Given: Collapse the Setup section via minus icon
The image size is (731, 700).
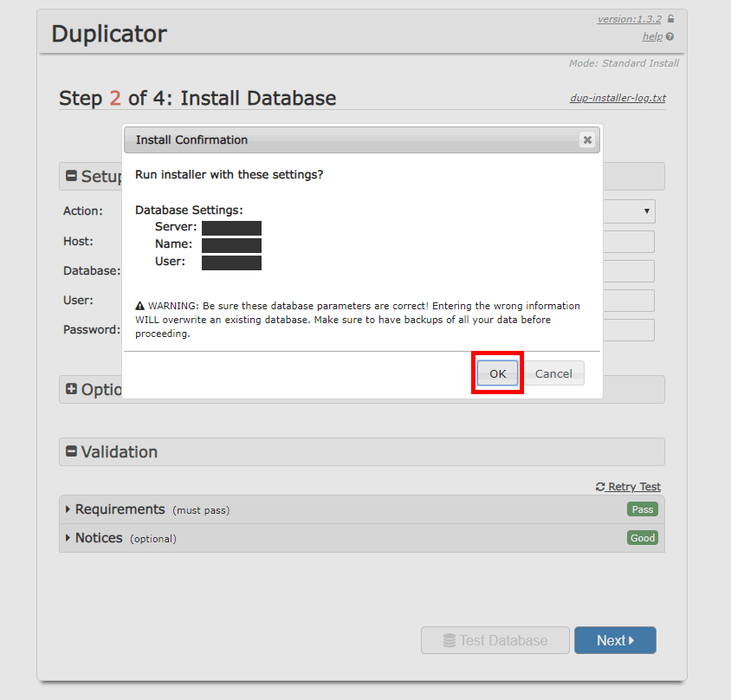Looking at the screenshot, I should click(x=72, y=177).
